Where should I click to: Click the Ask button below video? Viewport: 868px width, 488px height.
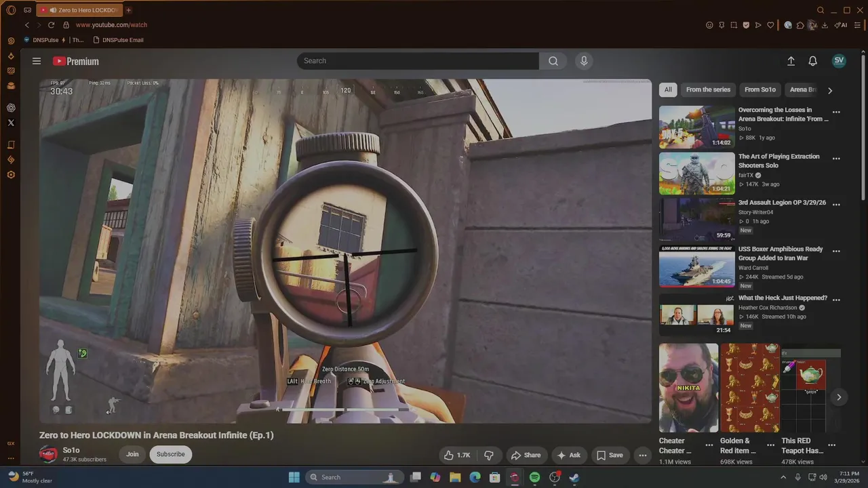[569, 455]
